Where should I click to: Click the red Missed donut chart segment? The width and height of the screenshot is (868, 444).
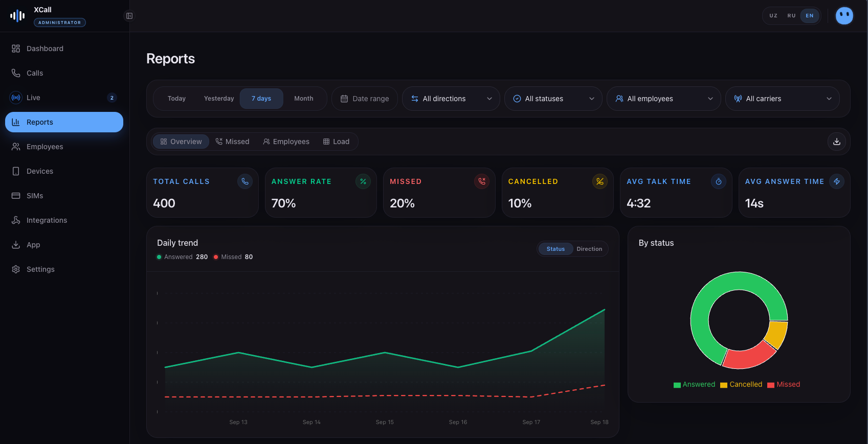tap(749, 356)
